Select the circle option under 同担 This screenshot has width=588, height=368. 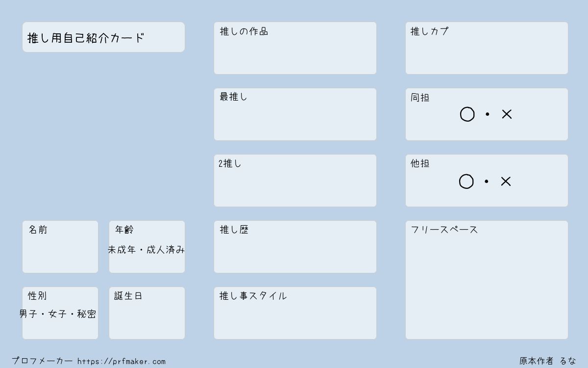point(467,114)
